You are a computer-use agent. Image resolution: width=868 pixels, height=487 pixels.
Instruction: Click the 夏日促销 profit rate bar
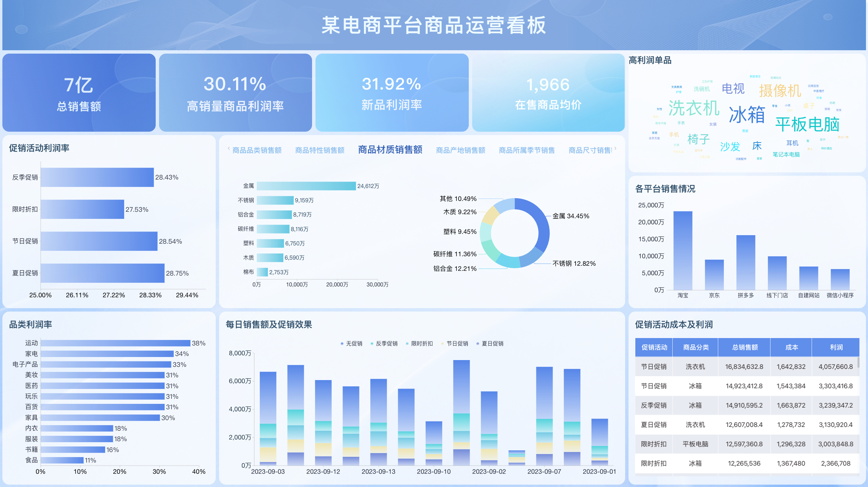pyautogui.click(x=102, y=273)
